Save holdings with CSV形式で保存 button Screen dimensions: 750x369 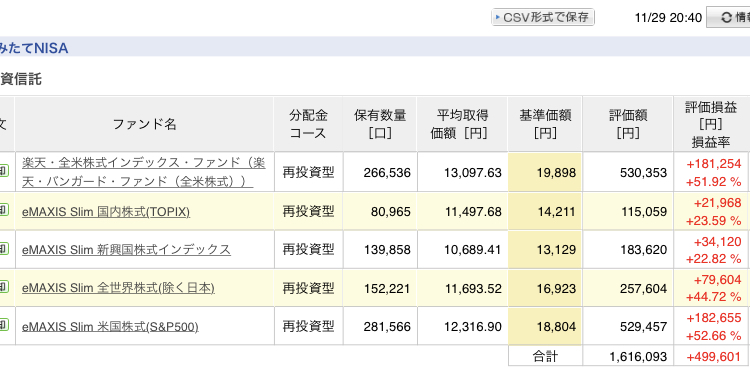pos(543,17)
